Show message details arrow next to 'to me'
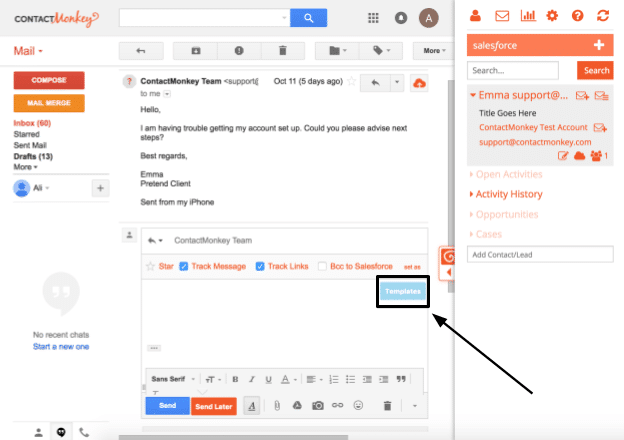This screenshot has width=624, height=440. point(167,94)
